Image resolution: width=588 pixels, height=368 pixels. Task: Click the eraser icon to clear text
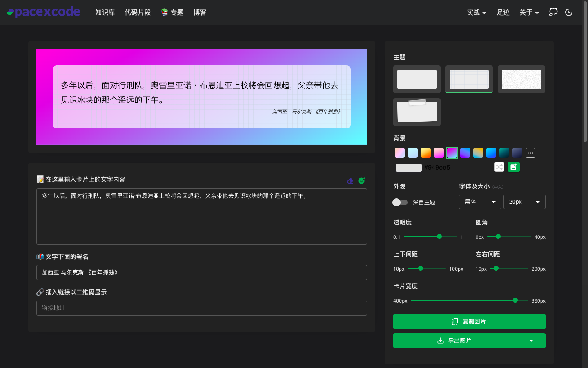pos(350,180)
